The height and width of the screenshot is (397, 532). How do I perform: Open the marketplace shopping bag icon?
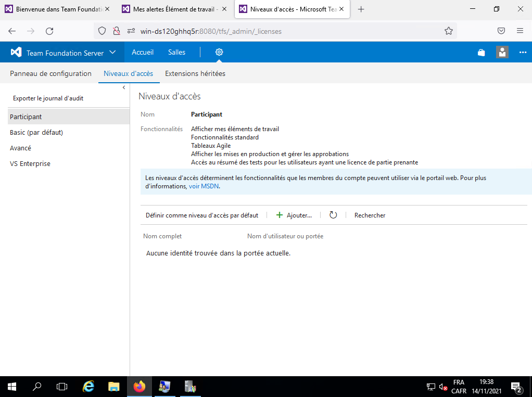[481, 53]
